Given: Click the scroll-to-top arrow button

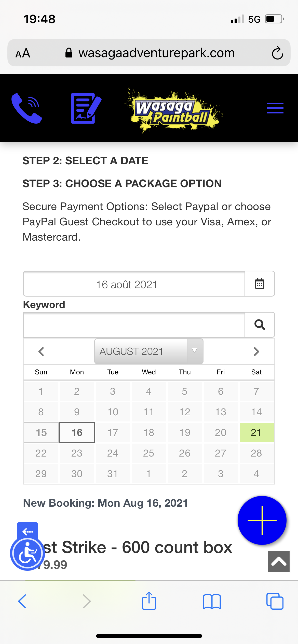Looking at the screenshot, I should click(x=279, y=561).
